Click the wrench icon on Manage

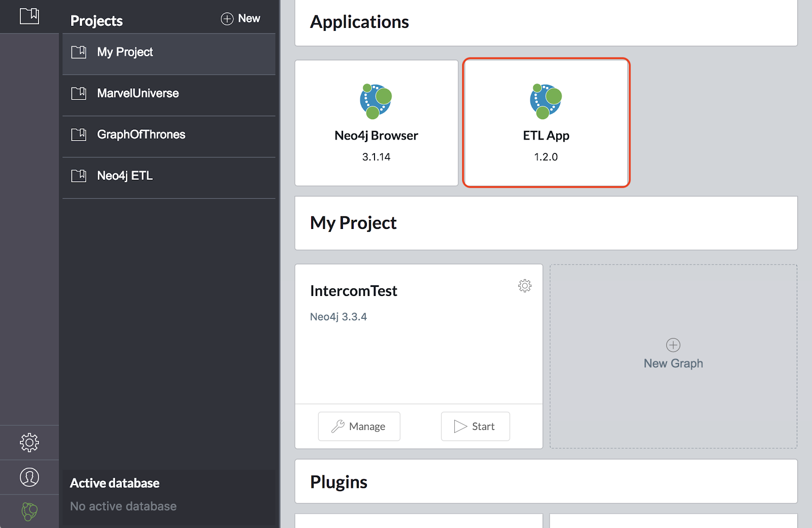tap(338, 426)
